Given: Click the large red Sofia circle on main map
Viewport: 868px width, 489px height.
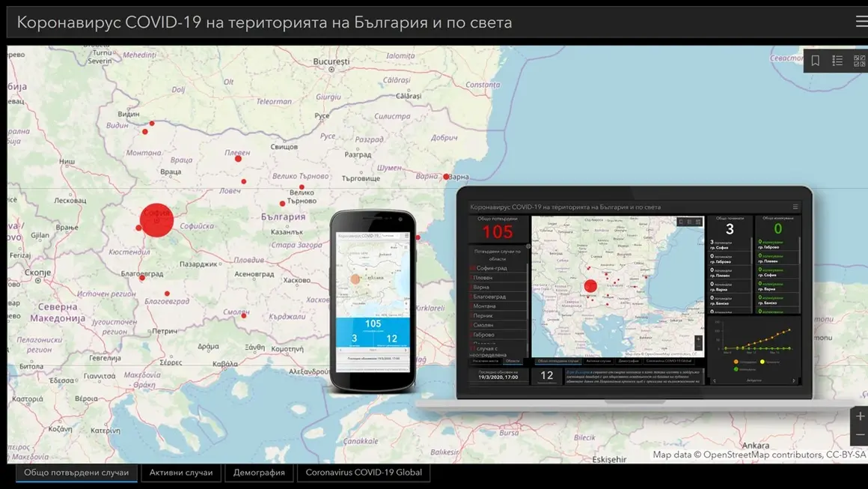Looking at the screenshot, I should (x=156, y=220).
